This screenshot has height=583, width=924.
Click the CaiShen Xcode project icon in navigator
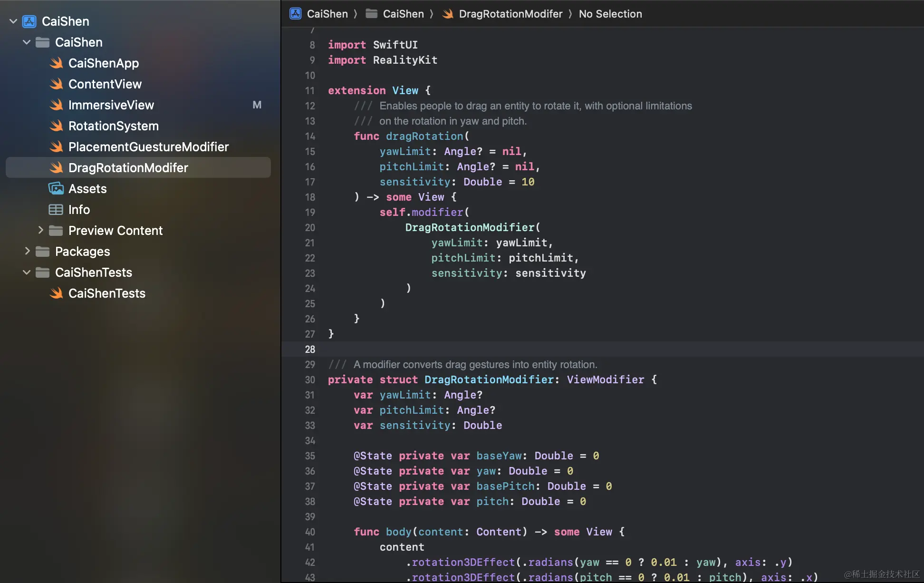(x=29, y=21)
